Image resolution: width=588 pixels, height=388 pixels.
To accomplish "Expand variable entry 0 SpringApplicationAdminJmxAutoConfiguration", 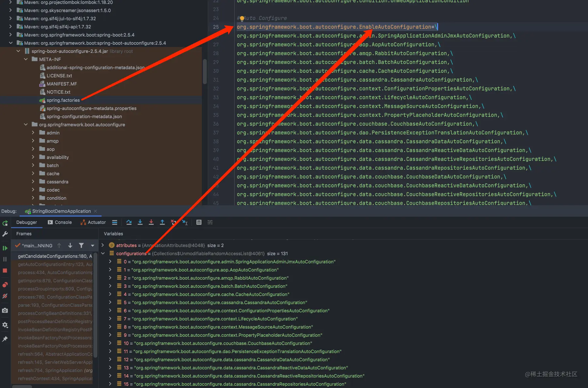I will [110, 261].
